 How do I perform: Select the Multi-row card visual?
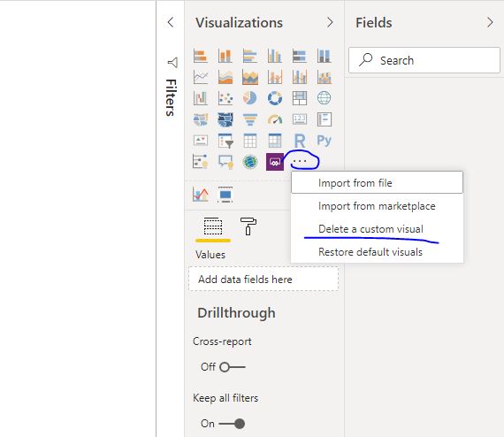click(324, 119)
